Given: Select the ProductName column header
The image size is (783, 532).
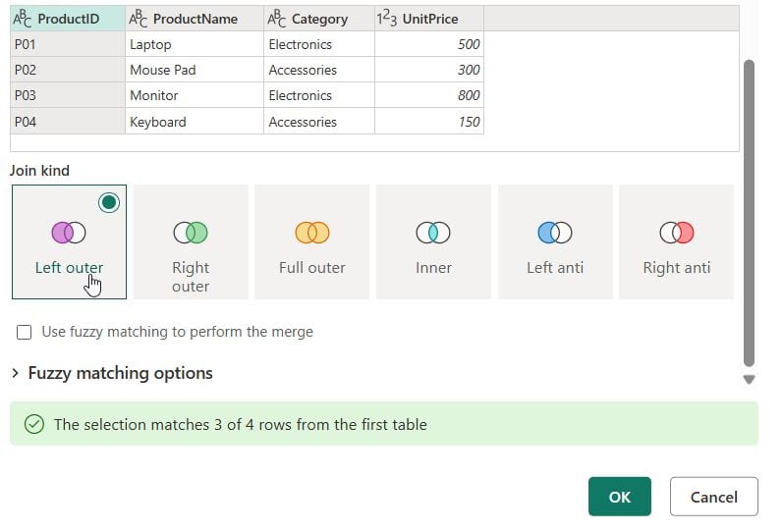Looking at the screenshot, I should click(195, 19).
